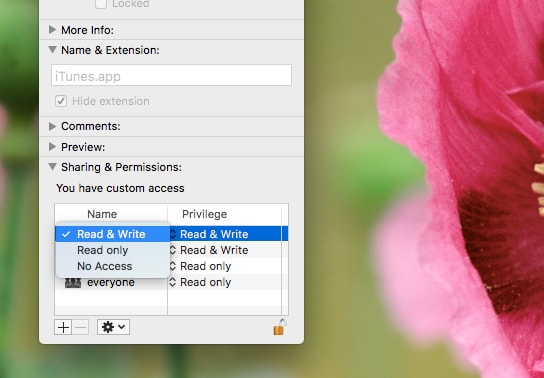Remove selected user with minus button
This screenshot has width=544, height=378.
pyautogui.click(x=80, y=327)
